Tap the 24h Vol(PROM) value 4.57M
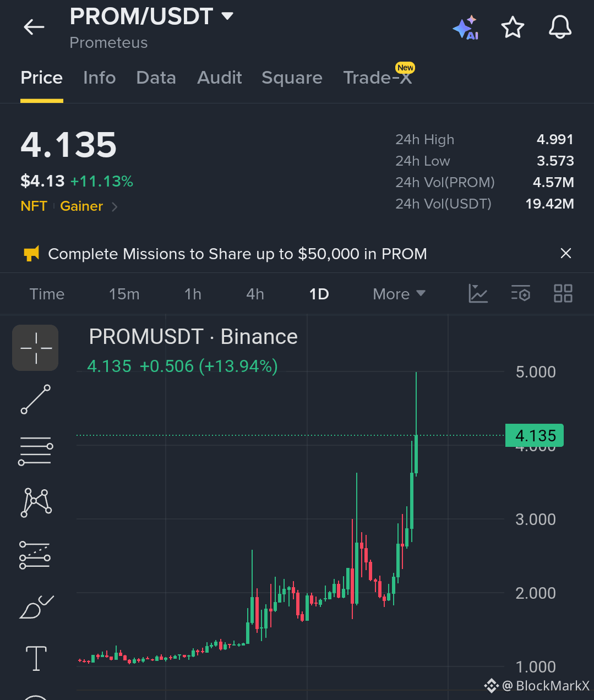 click(553, 182)
